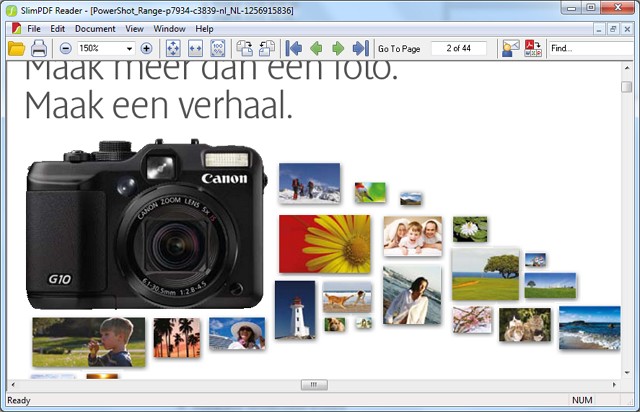
Task: Open a file with the folder icon
Action: click(x=16, y=49)
